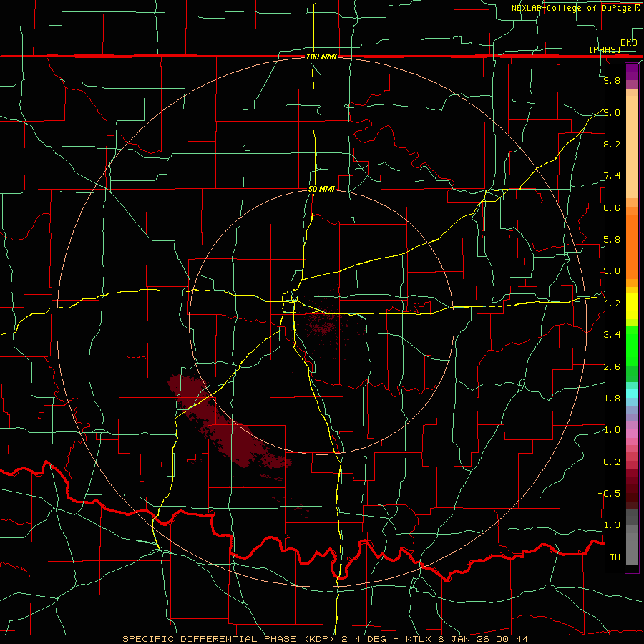Click the 100 NMI range ring label

321,57
